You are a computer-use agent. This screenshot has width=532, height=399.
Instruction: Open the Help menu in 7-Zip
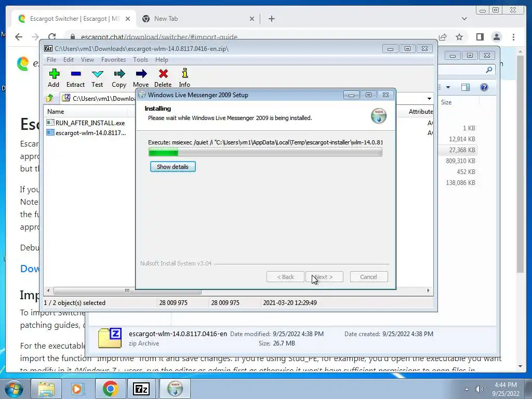(x=162, y=60)
